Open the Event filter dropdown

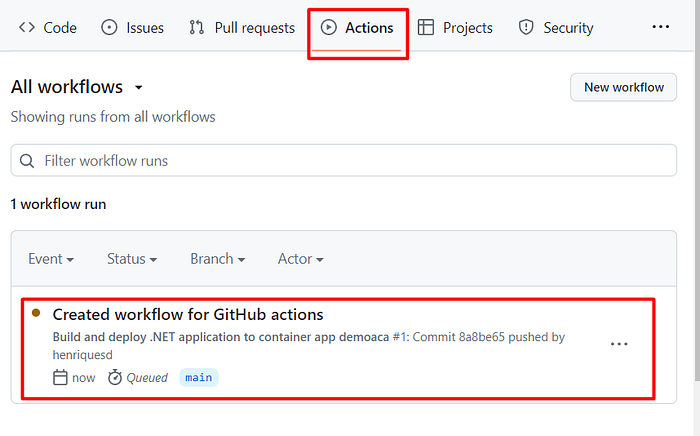(51, 259)
